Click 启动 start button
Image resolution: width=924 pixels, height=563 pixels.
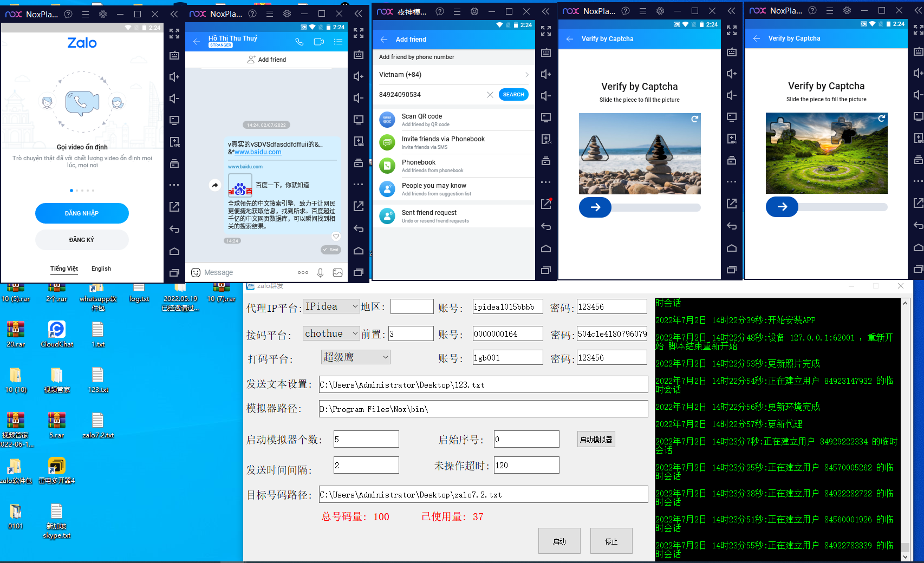tap(559, 541)
